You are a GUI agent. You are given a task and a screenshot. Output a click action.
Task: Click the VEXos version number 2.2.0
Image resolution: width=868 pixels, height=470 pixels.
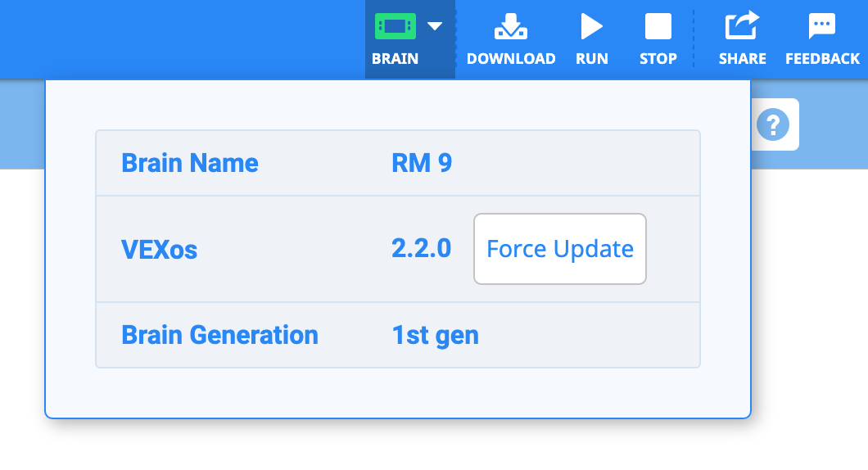[x=421, y=249]
